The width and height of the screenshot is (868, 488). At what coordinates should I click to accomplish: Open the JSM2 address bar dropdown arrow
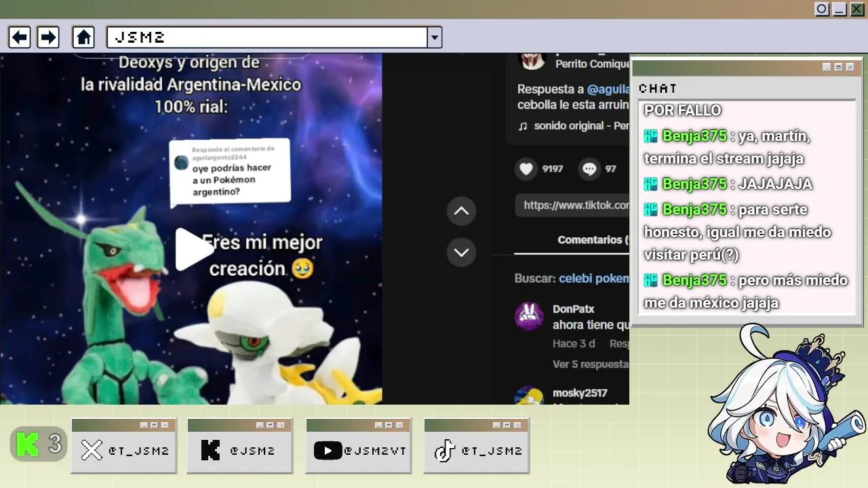click(x=435, y=37)
